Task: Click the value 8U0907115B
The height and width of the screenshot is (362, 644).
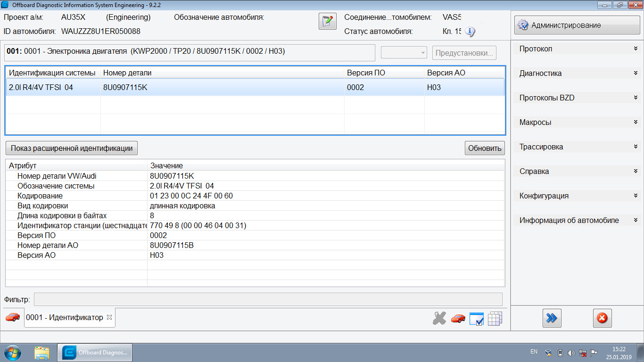Action: click(172, 245)
